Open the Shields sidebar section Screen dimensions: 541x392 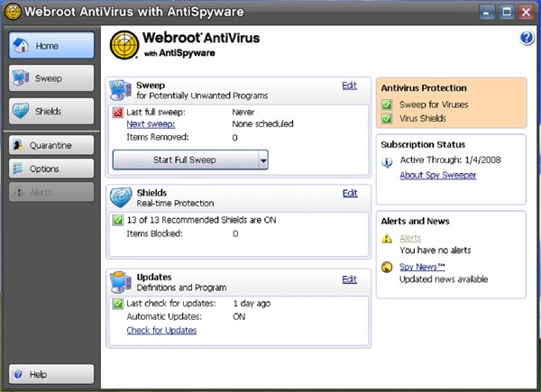(51, 112)
